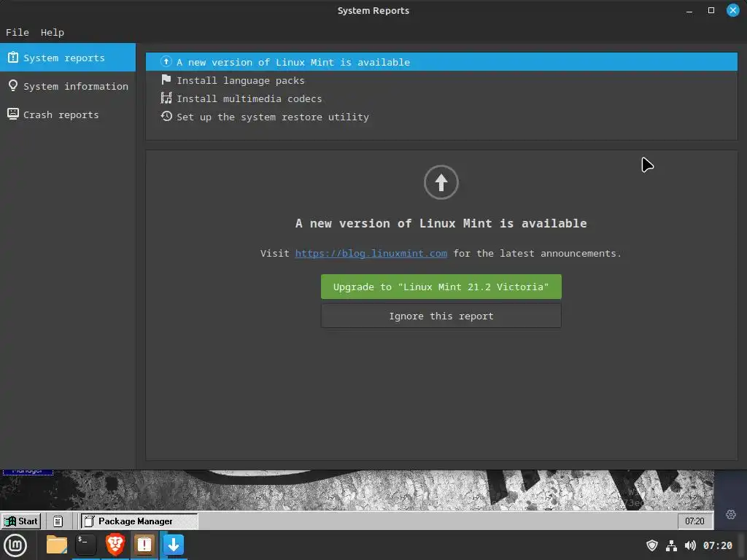Click the Start button on gray taskbar
747x560 pixels.
click(21, 521)
